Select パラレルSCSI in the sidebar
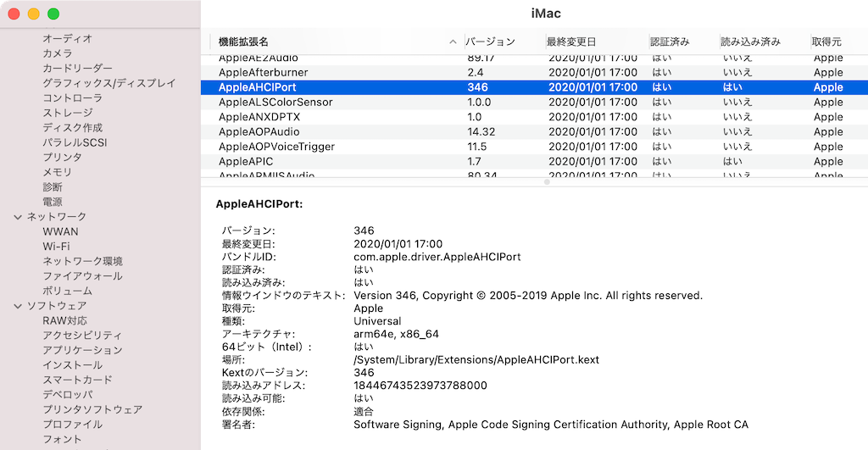This screenshot has width=868, height=450. pyautogui.click(x=75, y=143)
